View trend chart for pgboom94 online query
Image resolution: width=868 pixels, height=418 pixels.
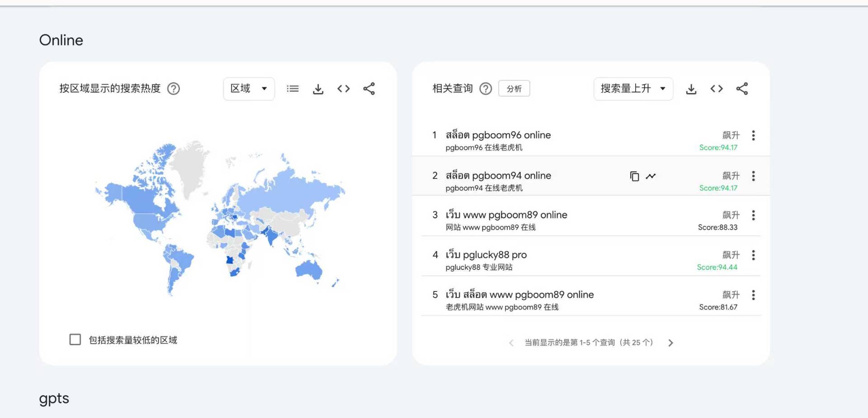point(651,176)
